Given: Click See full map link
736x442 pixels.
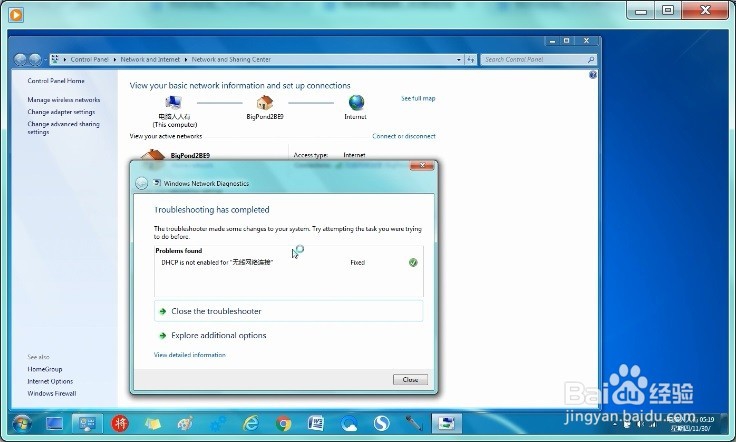Looking at the screenshot, I should click(x=418, y=99).
